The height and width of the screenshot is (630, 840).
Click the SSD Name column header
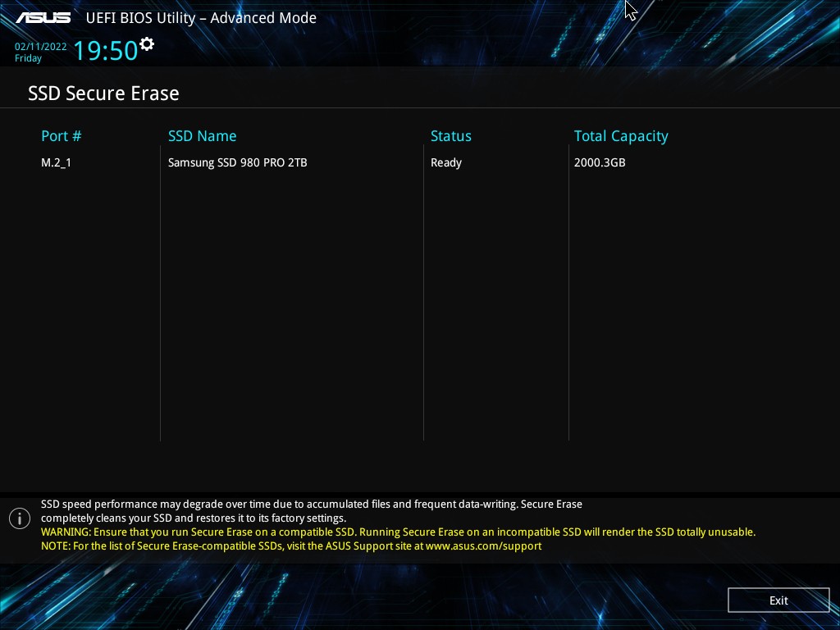pyautogui.click(x=202, y=136)
